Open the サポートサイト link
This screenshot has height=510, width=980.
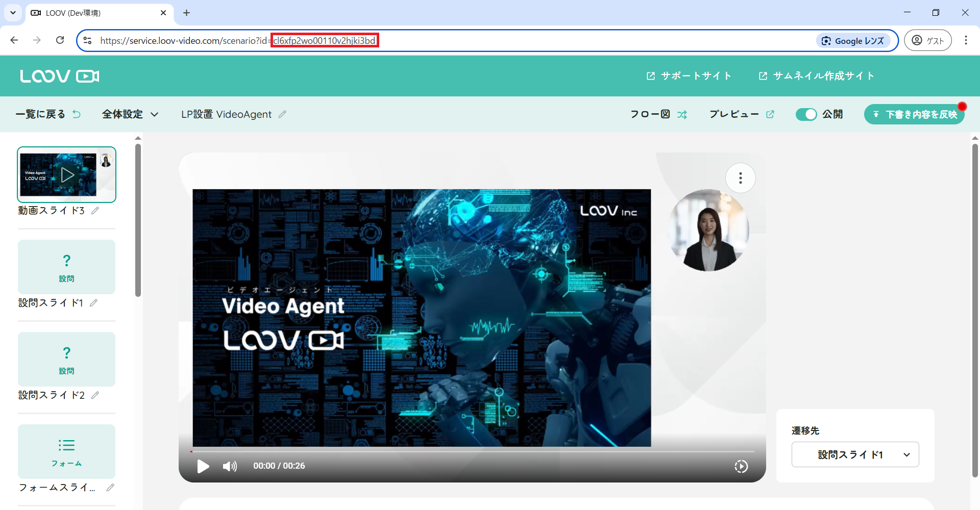[x=689, y=76]
